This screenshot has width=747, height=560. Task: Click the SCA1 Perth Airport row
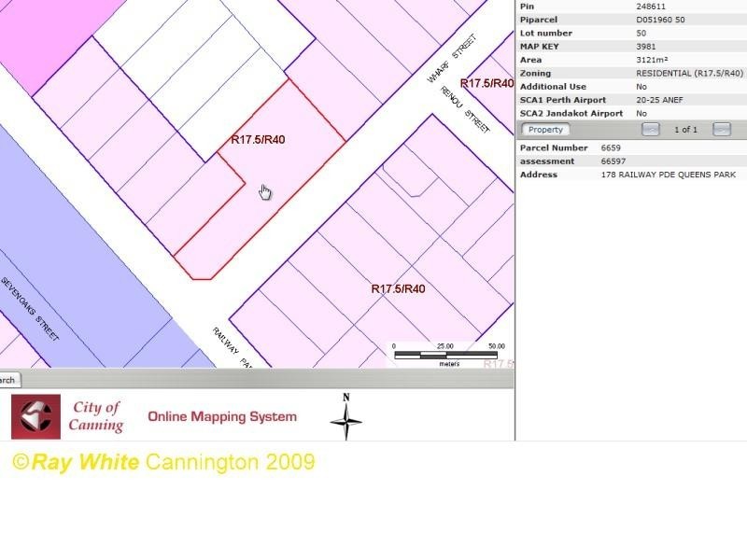630,100
